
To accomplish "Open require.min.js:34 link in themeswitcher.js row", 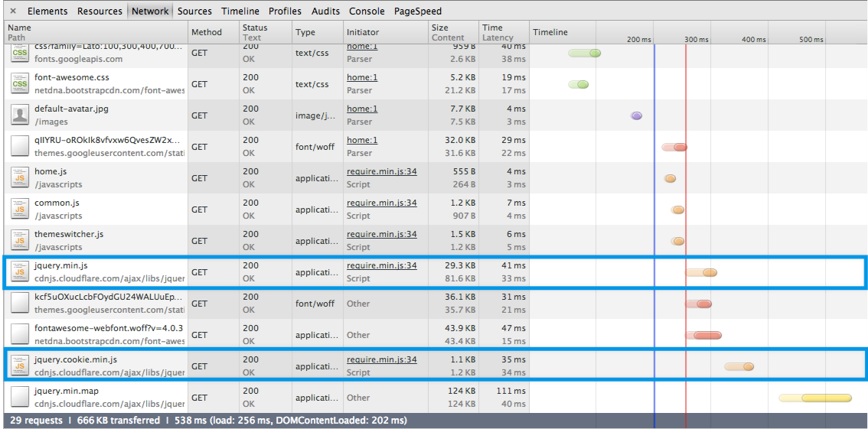I will click(382, 235).
